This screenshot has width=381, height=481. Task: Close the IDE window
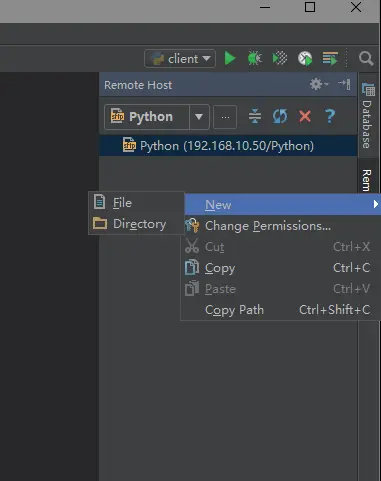tap(356, 7)
